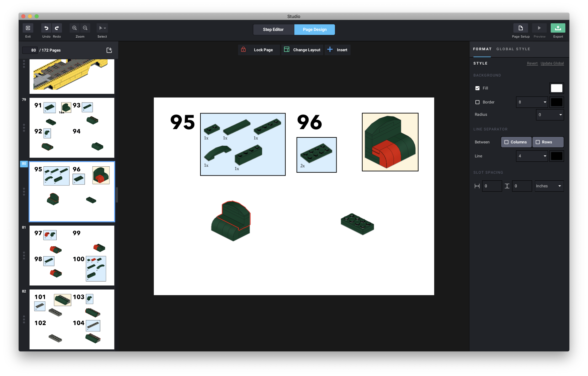Select the step 95 parts list box
Image resolution: width=588 pixels, height=376 pixels.
point(243,144)
